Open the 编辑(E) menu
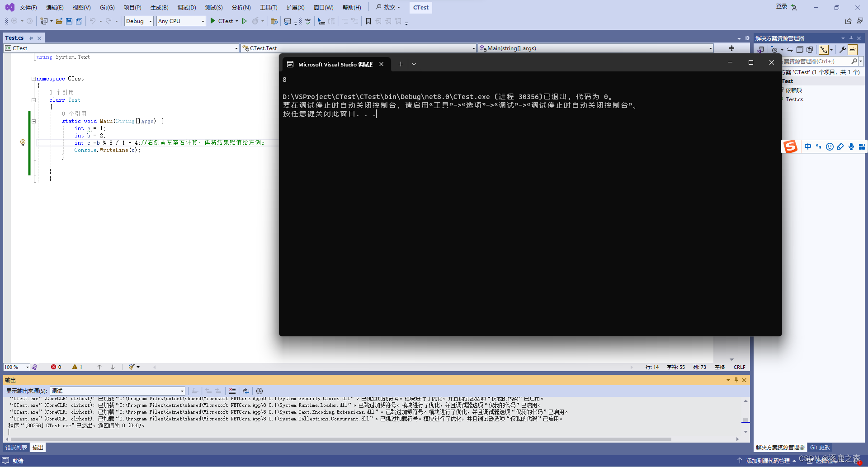This screenshot has width=868, height=467. point(55,8)
